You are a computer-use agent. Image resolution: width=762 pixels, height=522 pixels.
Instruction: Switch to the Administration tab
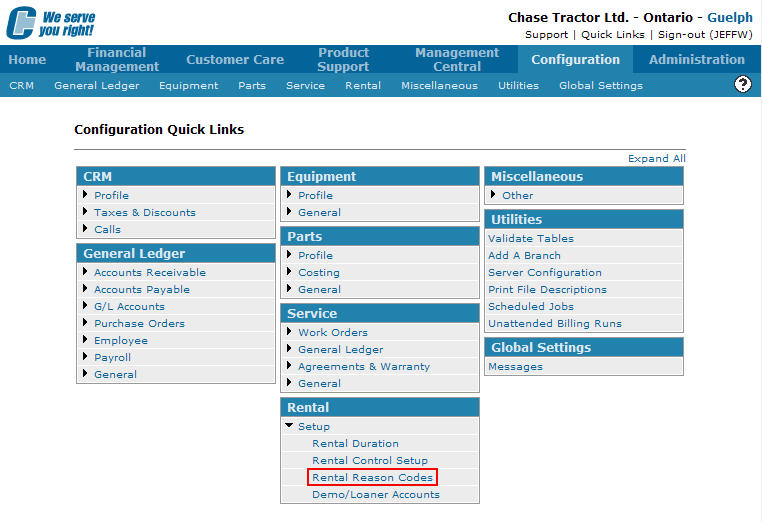696,59
